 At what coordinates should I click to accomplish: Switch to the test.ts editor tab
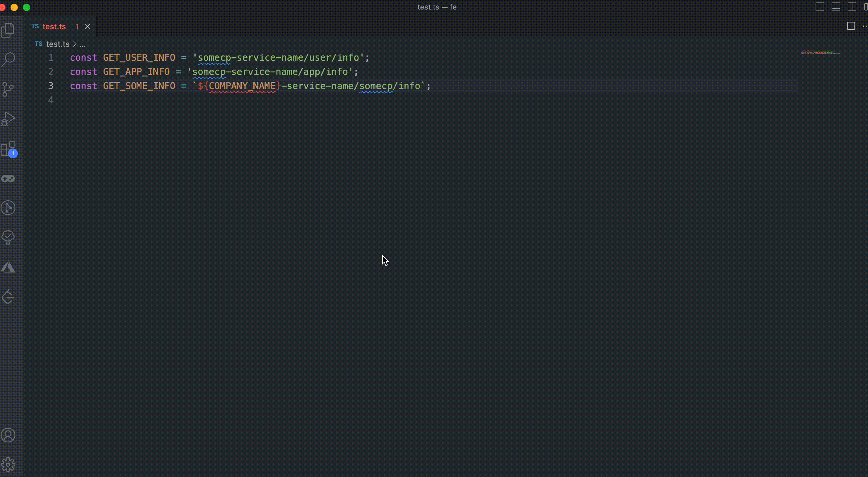point(55,26)
